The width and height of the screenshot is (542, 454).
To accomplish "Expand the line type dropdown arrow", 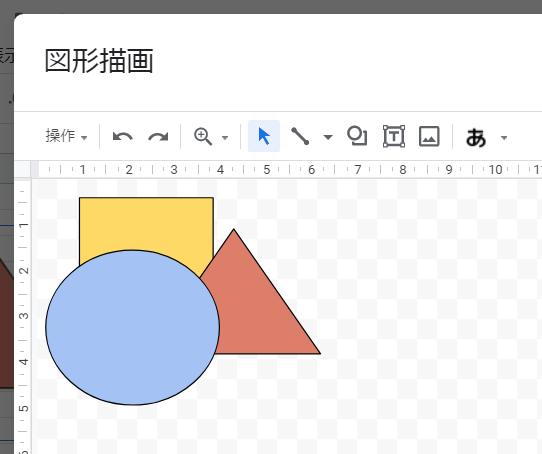I will [x=328, y=137].
